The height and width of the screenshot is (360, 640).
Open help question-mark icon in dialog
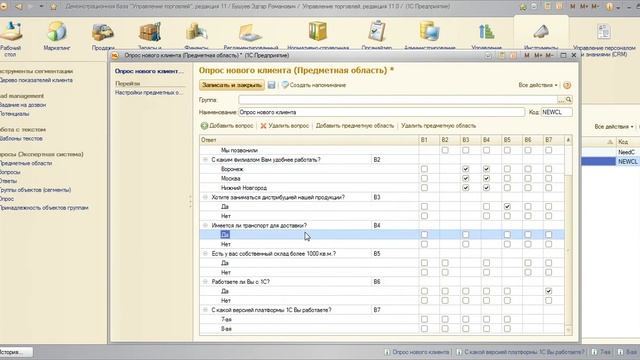pos(567,85)
